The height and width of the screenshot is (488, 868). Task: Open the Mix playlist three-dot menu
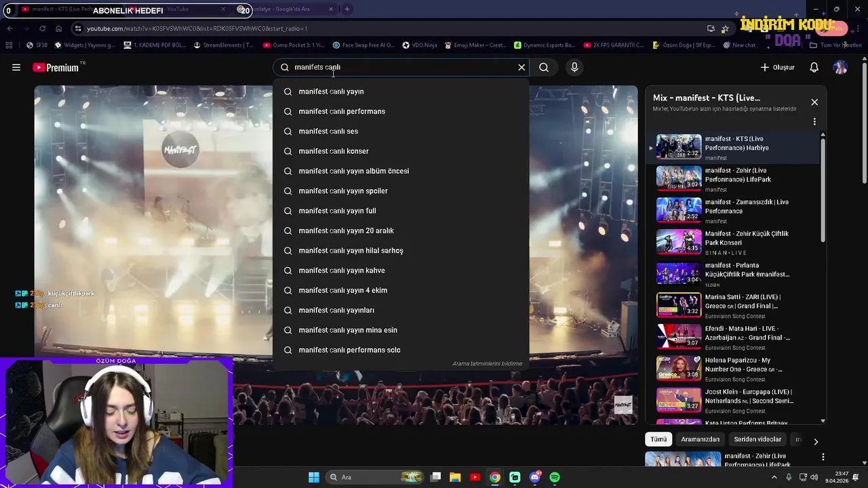click(814, 121)
